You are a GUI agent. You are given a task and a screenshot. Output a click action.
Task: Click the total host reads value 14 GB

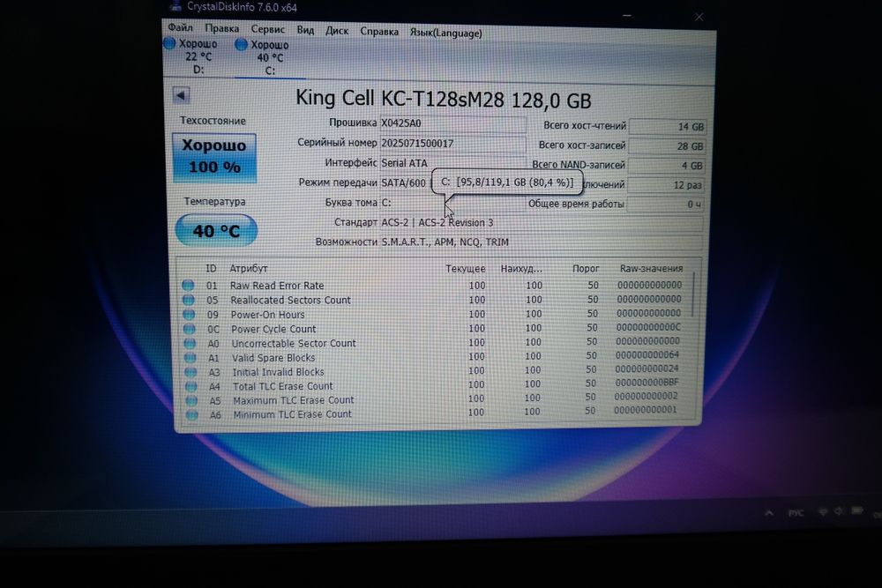tap(667, 126)
